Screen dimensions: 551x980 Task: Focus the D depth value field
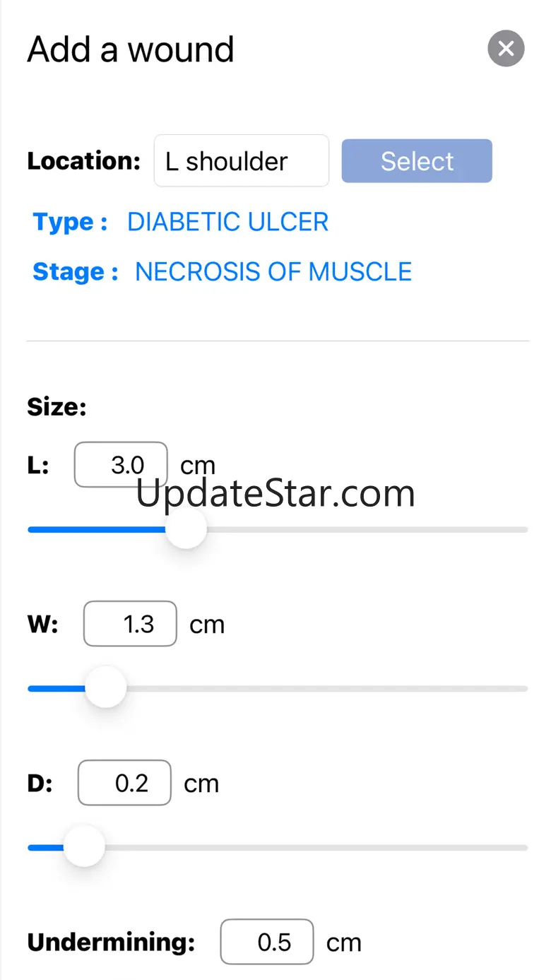[124, 783]
